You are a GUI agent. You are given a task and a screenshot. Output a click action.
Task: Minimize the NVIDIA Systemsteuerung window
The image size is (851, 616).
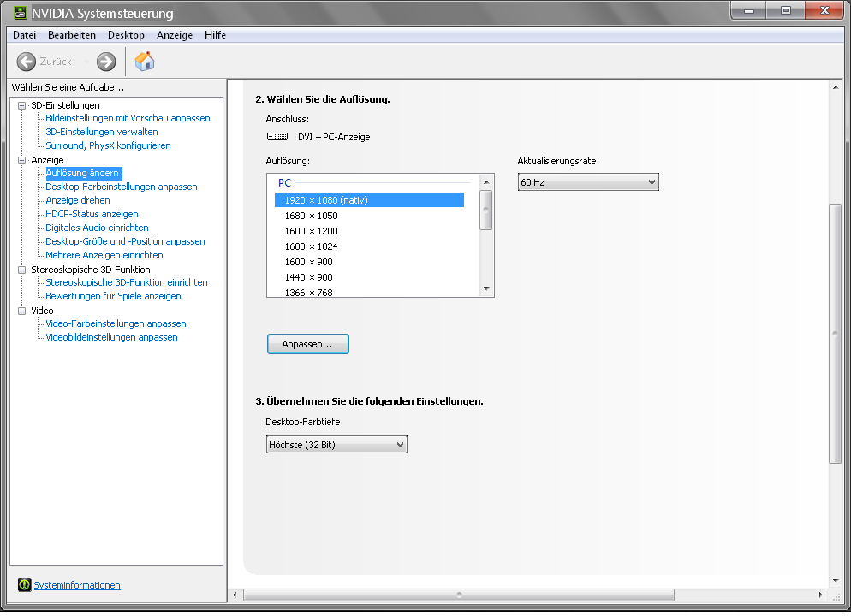point(749,10)
